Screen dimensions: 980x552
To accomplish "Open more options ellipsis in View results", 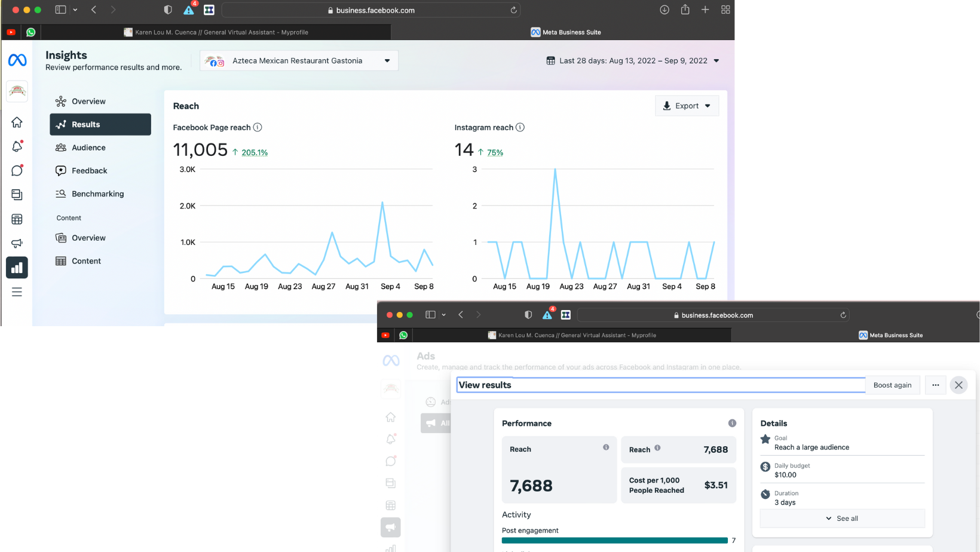I will (936, 385).
